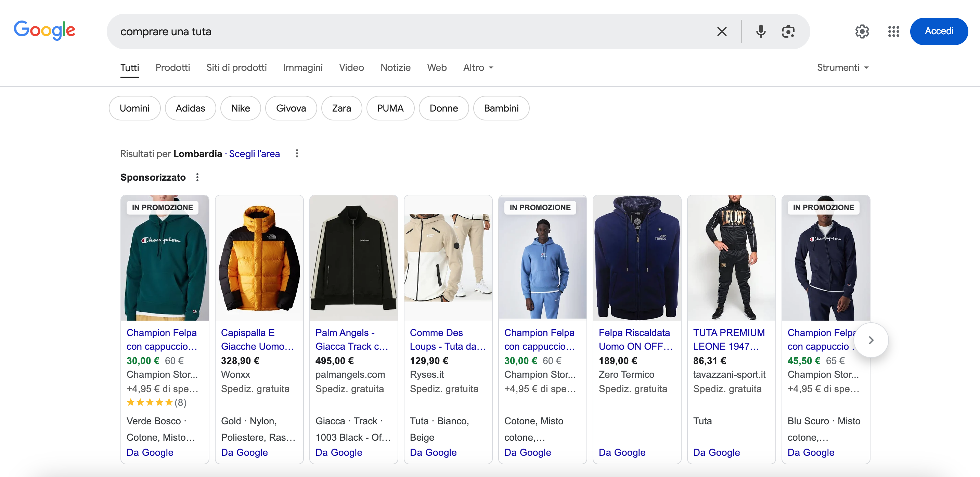Open the Scegli l'area link
Screen dimensions: 980x477
pyautogui.click(x=254, y=154)
